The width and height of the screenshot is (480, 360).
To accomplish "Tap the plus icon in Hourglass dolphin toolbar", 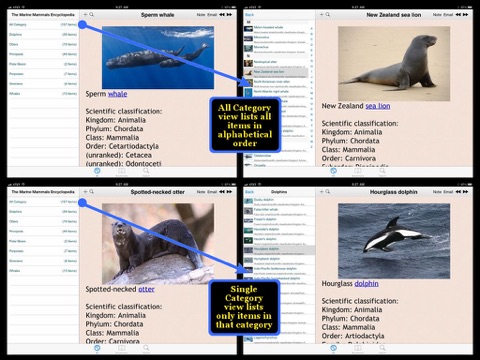I will coord(322,192).
